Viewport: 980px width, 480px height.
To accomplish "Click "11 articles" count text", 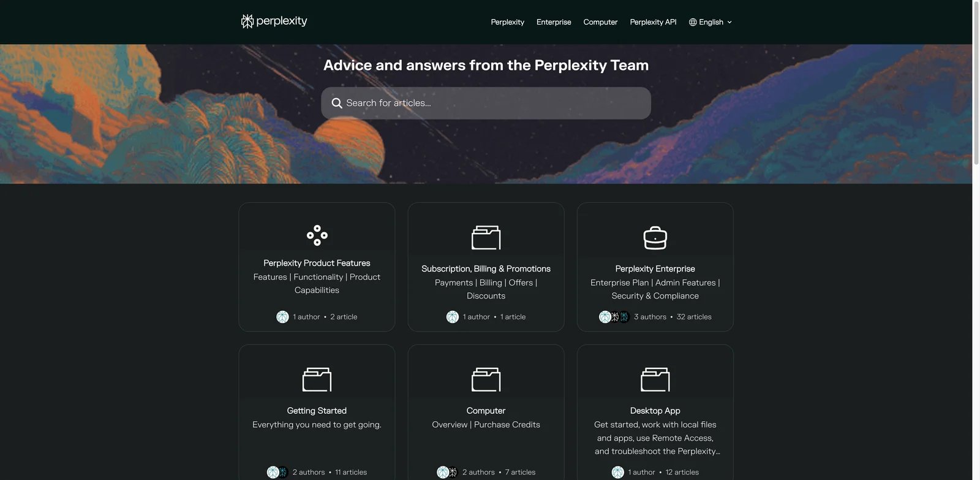I will (351, 472).
